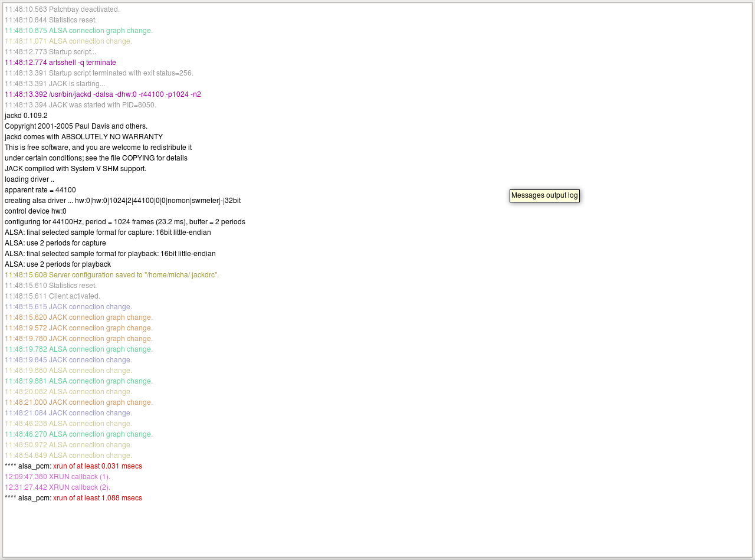Click the 'ABSOLUTELY NO WARRANTY' line
The width and height of the screenshot is (755, 560).
coord(84,137)
